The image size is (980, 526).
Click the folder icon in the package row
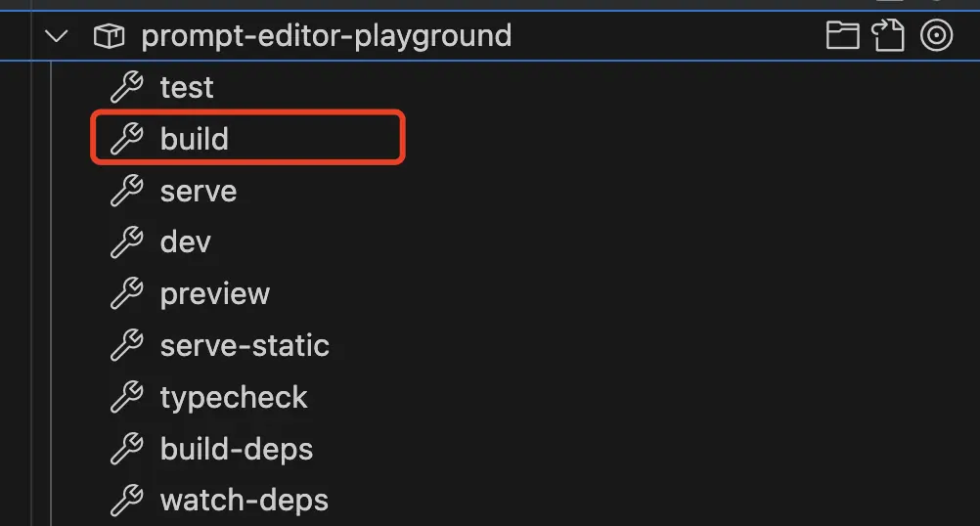(x=842, y=35)
